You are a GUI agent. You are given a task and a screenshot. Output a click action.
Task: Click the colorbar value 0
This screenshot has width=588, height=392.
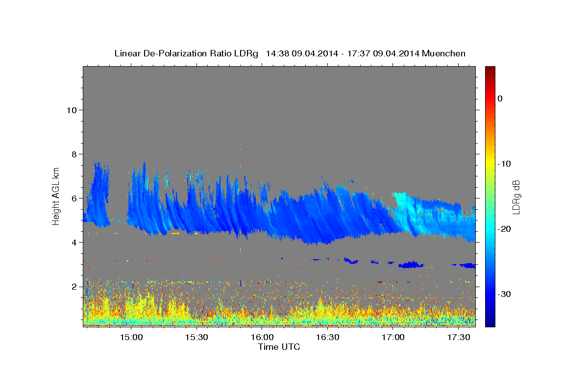(500, 98)
